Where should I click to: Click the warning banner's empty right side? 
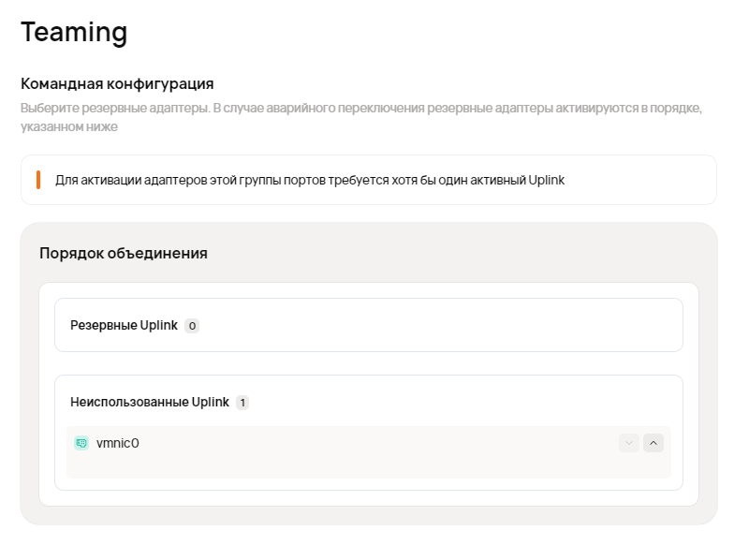point(646,180)
